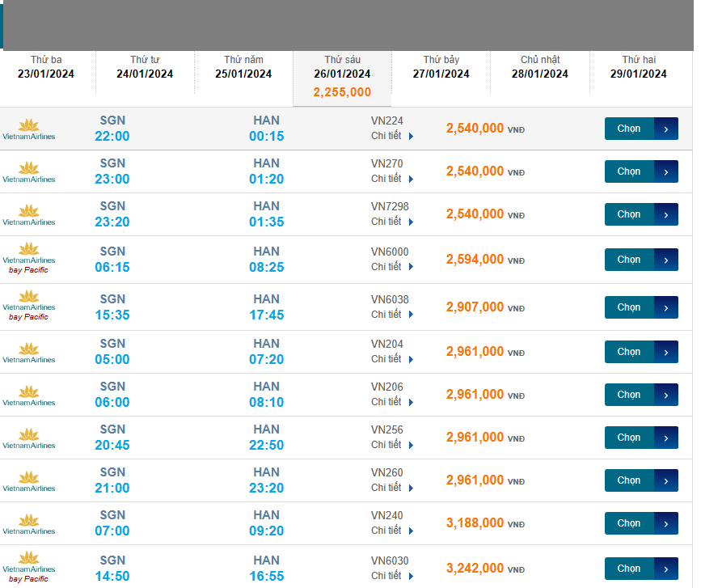Click arrow icon on VN256 Chọn button
This screenshot has height=588, width=701.
665,438
